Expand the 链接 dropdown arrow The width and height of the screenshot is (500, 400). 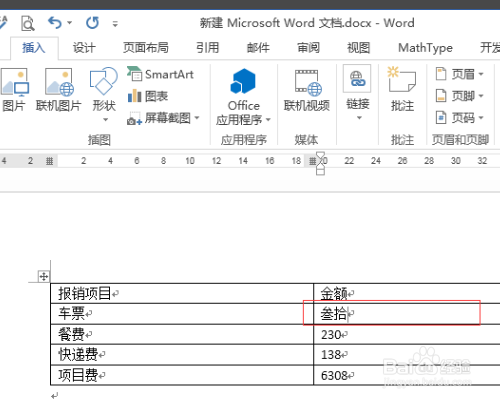coord(359,118)
